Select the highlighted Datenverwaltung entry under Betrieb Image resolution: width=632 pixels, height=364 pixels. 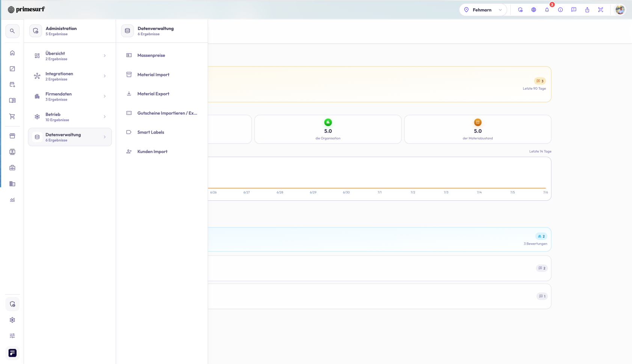[x=70, y=137]
